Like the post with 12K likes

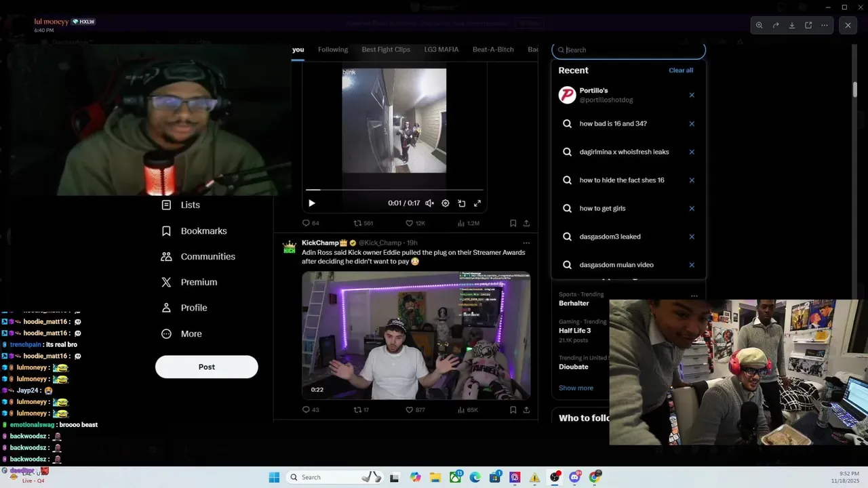[415, 223]
